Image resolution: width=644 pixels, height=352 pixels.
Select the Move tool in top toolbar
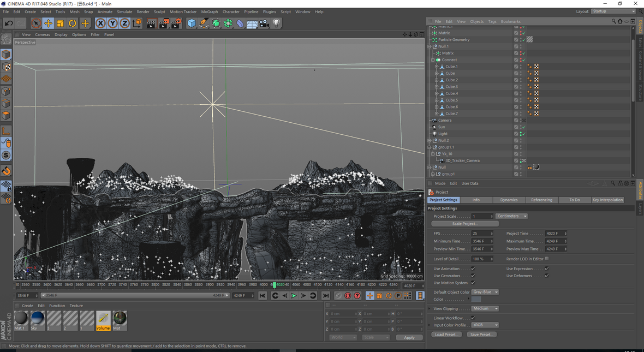(48, 23)
